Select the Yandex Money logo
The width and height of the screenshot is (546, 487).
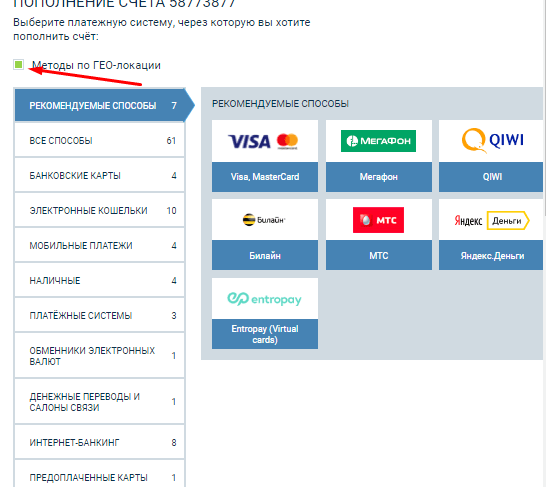[492, 220]
